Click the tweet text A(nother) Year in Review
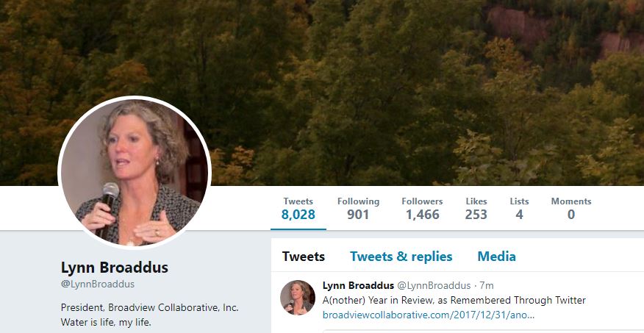This screenshot has width=644, height=333. pos(454,300)
